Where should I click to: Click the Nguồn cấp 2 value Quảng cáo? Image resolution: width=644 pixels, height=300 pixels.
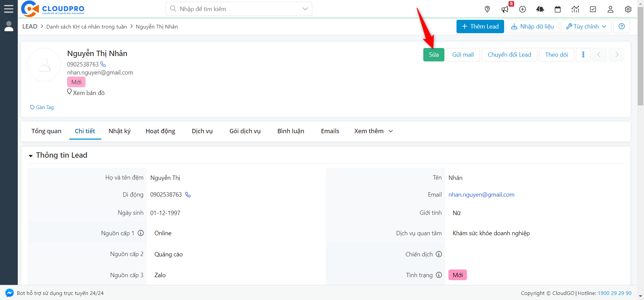coord(168,254)
